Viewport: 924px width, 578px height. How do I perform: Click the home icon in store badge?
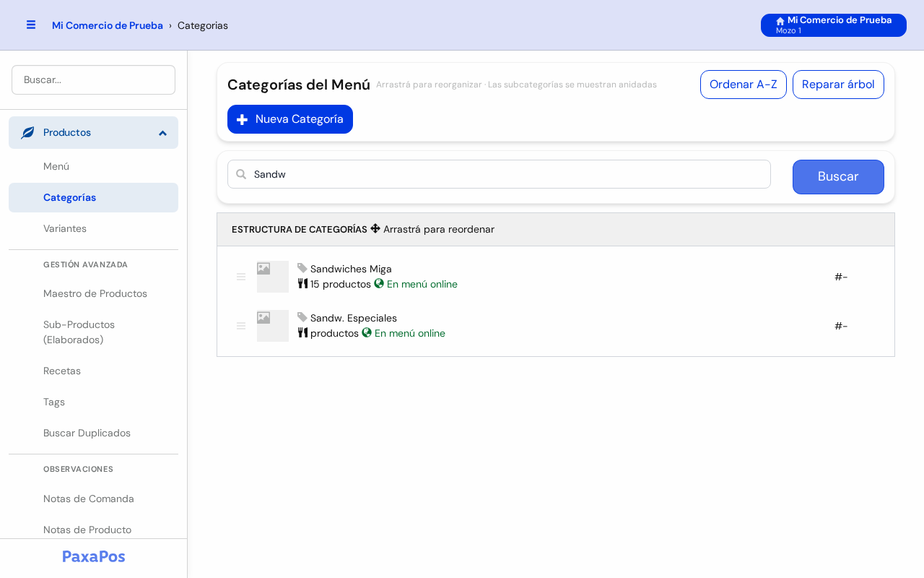780,21
